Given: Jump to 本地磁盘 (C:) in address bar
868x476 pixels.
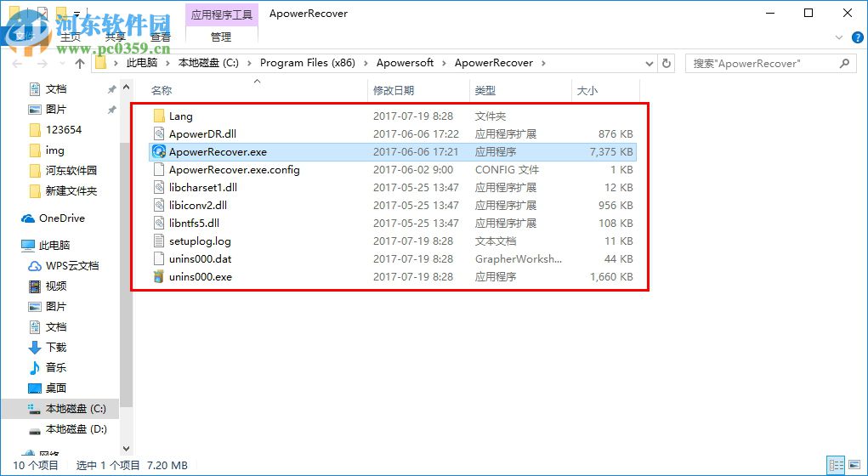Looking at the screenshot, I should click(208, 63).
